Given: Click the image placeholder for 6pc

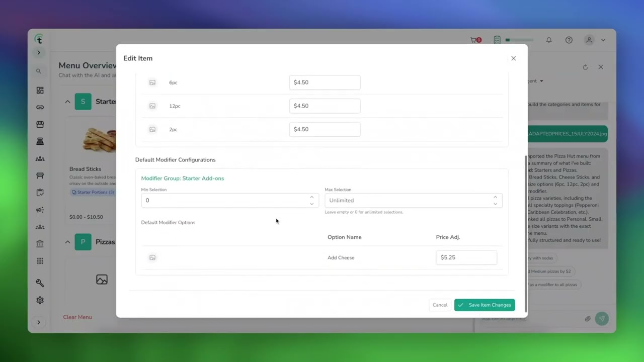Looking at the screenshot, I should pyautogui.click(x=152, y=82).
